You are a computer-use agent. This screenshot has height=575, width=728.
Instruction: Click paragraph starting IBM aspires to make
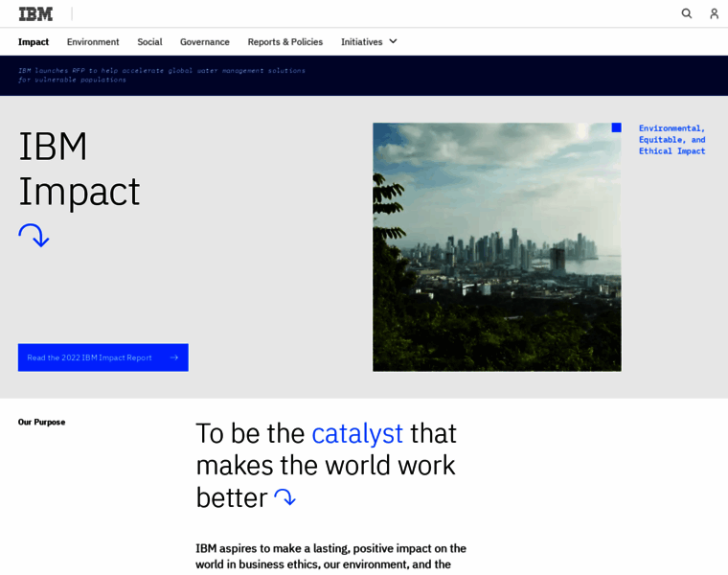point(330,557)
